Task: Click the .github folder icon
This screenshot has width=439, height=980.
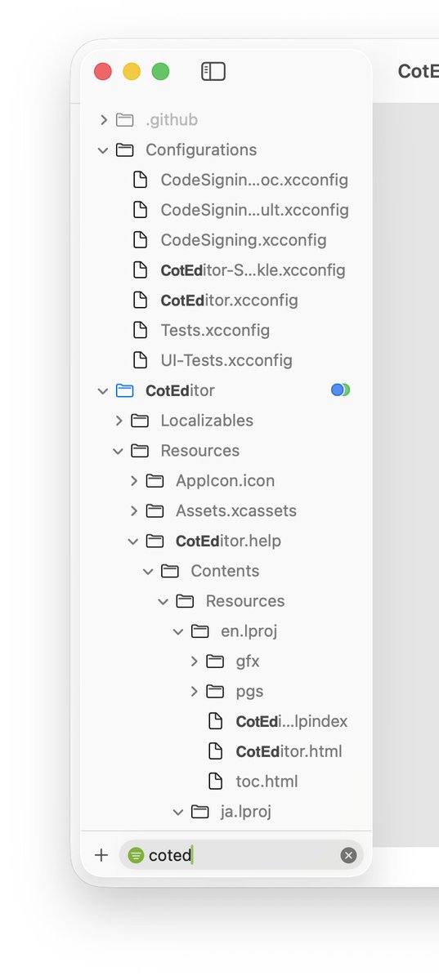Action: [124, 120]
